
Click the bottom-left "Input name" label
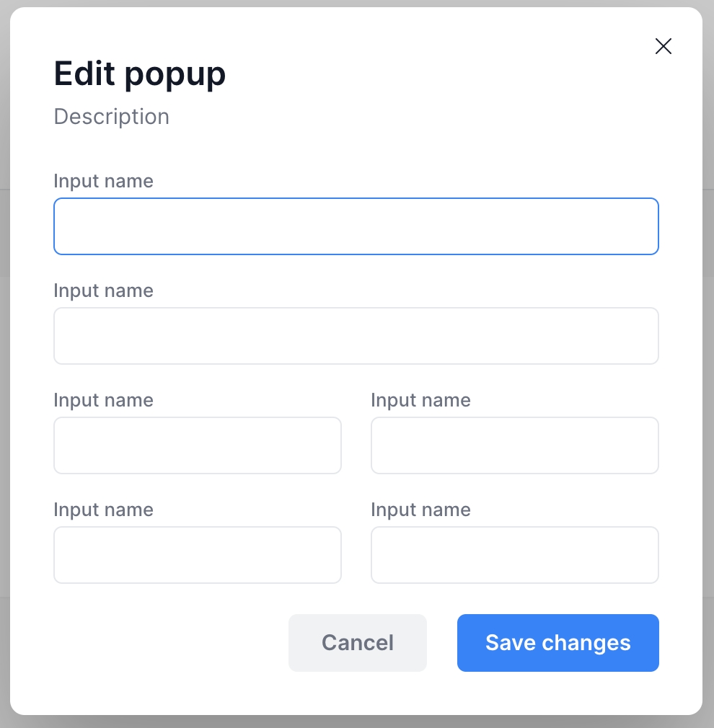coord(103,510)
